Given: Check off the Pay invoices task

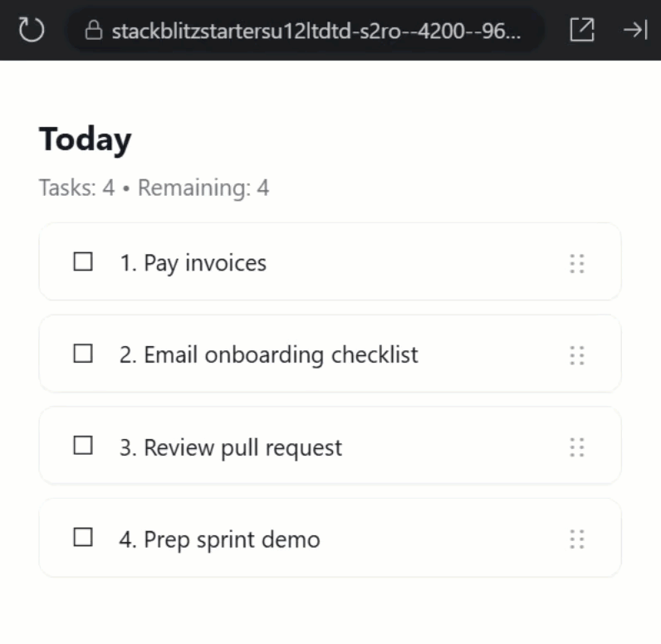Looking at the screenshot, I should coord(83,263).
